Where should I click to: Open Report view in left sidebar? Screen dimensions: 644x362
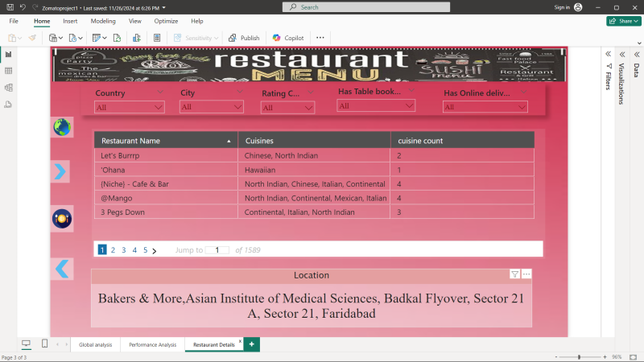coord(8,54)
